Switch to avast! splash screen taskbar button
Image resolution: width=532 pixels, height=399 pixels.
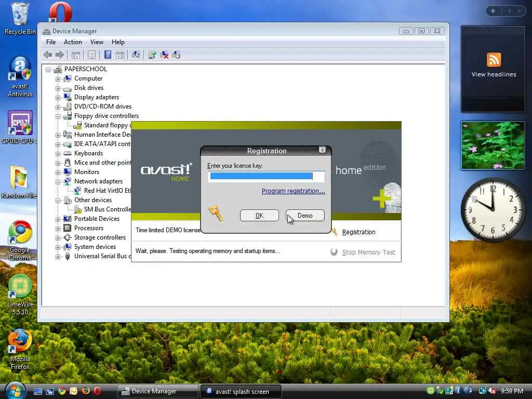pos(241,391)
